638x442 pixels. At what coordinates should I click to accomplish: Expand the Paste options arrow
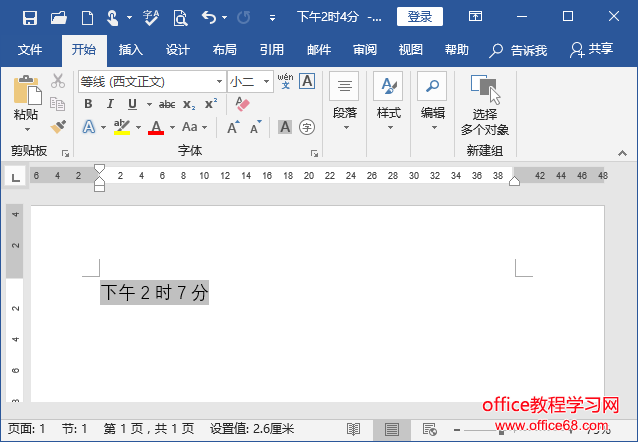point(27,130)
